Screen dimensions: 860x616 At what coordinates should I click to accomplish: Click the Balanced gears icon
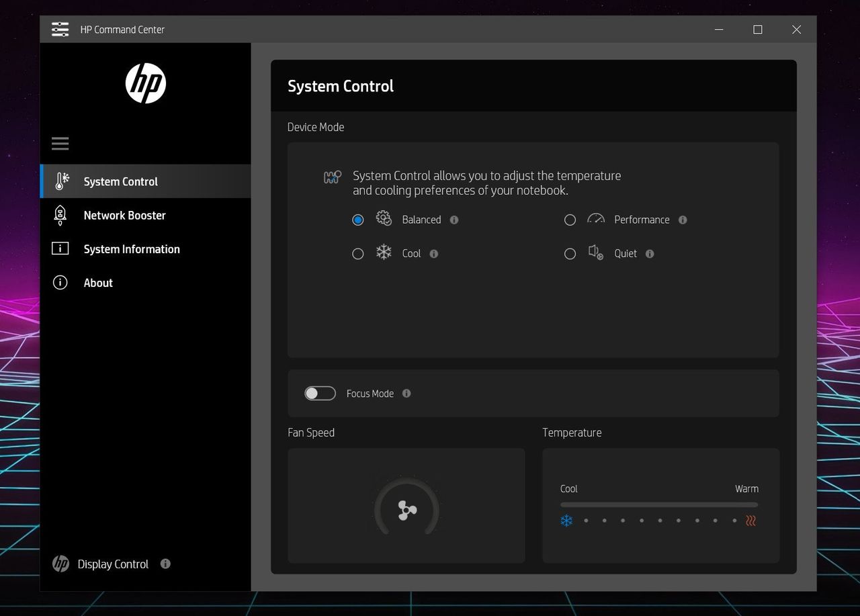point(384,218)
